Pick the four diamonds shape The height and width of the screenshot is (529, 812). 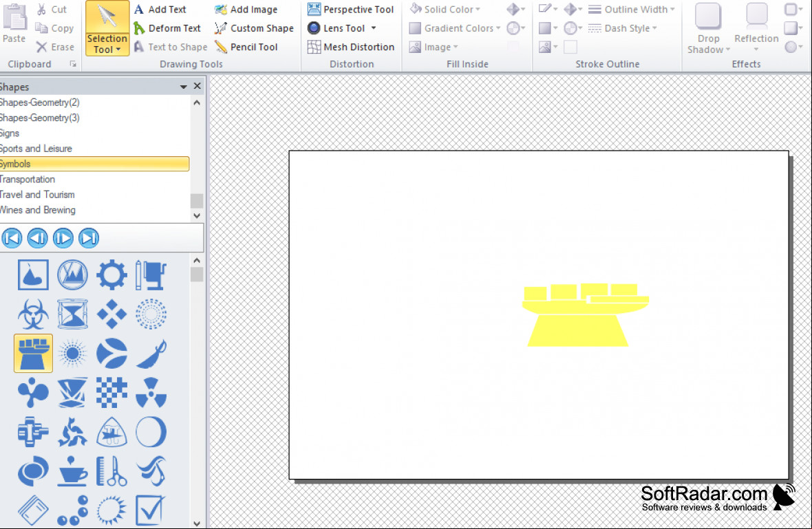(x=111, y=314)
